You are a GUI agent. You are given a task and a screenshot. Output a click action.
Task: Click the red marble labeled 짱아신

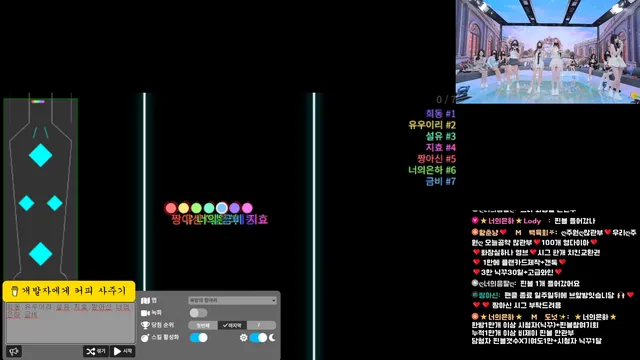(171, 208)
